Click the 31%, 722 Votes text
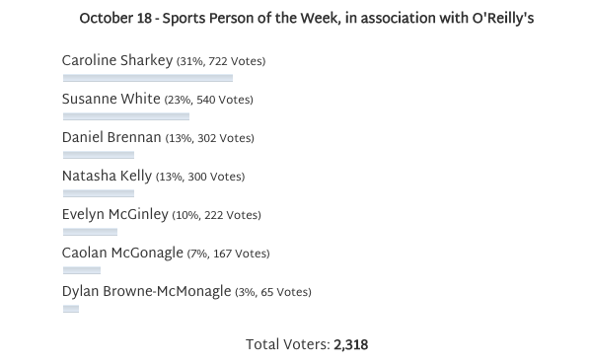The image size is (591, 364). pyautogui.click(x=221, y=61)
